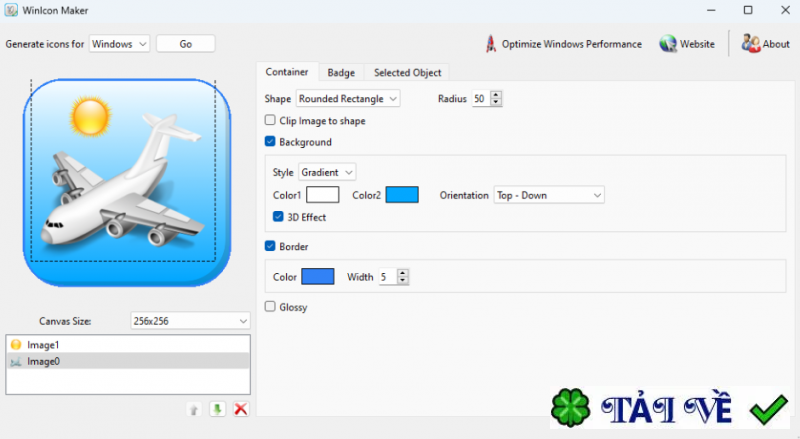Disable the 3D Effect checkbox
The height and width of the screenshot is (439, 800).
278,216
